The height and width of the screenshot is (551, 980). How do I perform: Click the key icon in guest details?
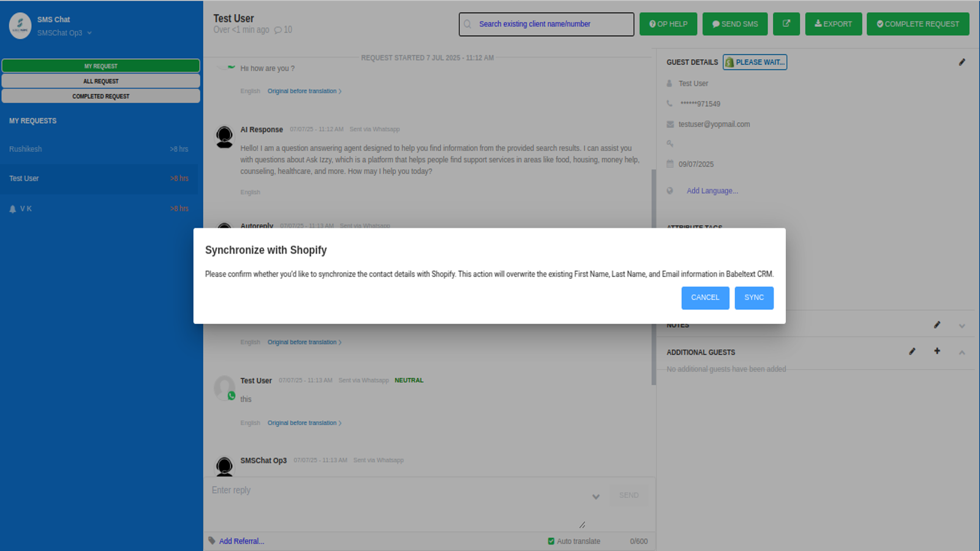point(670,144)
